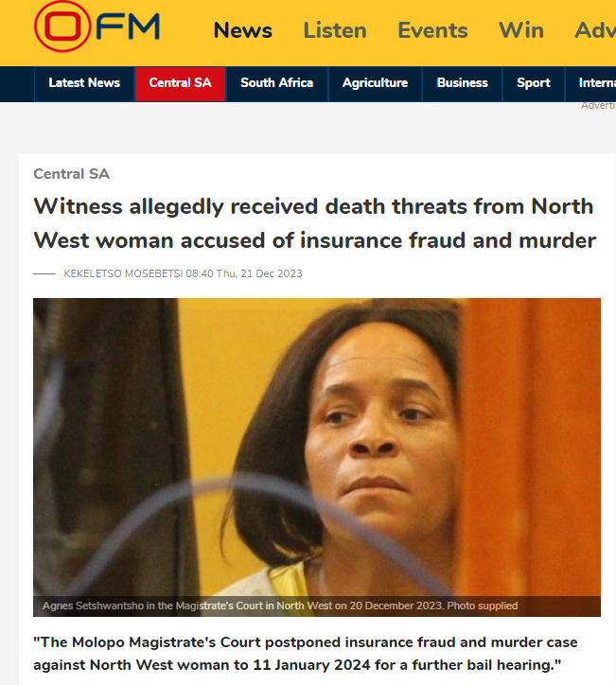Viewport: 616px width, 685px height.
Task: Go to the Events section
Action: 432,30
